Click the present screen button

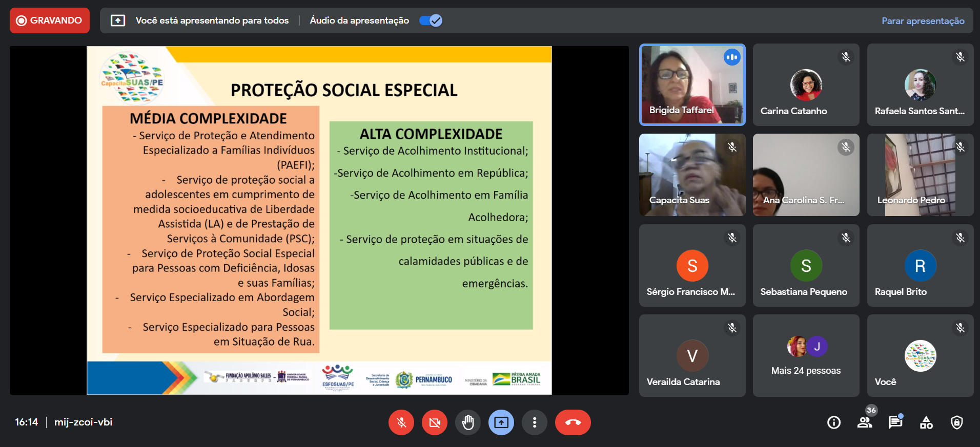pos(501,422)
